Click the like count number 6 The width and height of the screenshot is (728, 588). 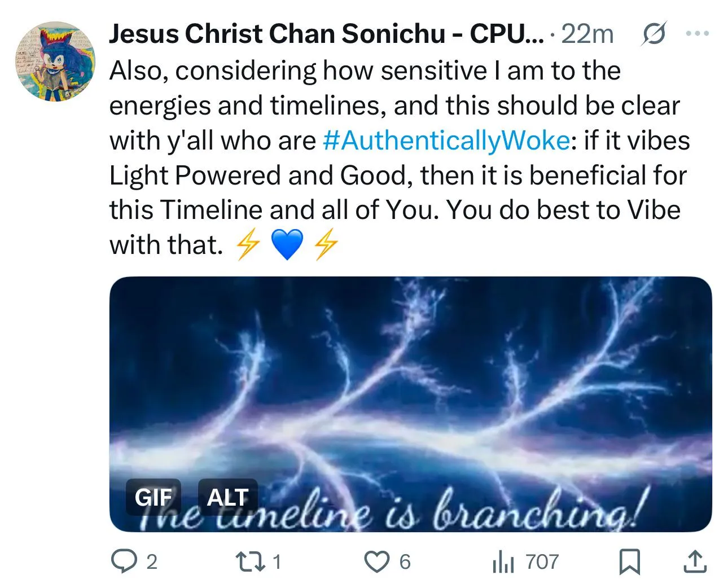[405, 561]
